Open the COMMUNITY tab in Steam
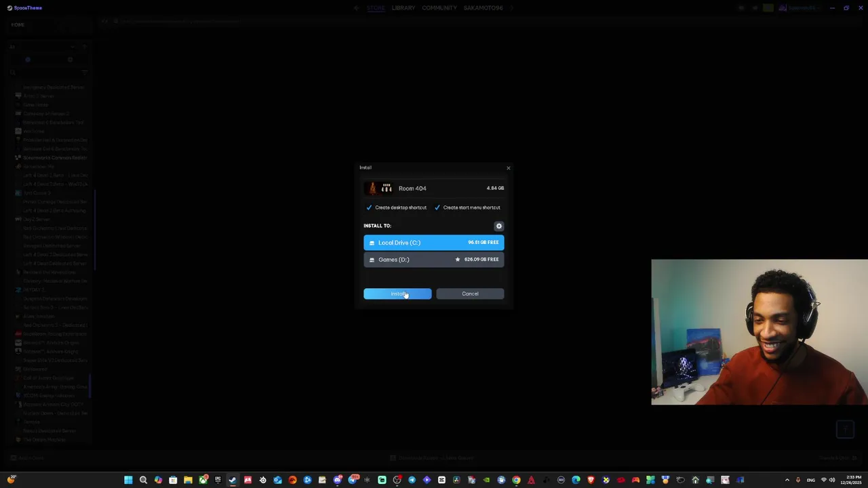Image resolution: width=868 pixels, height=488 pixels. [x=439, y=8]
